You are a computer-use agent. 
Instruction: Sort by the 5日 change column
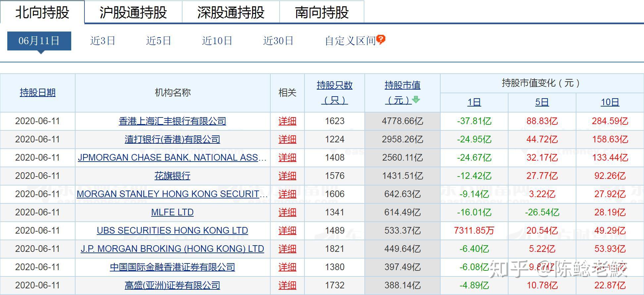tap(542, 102)
